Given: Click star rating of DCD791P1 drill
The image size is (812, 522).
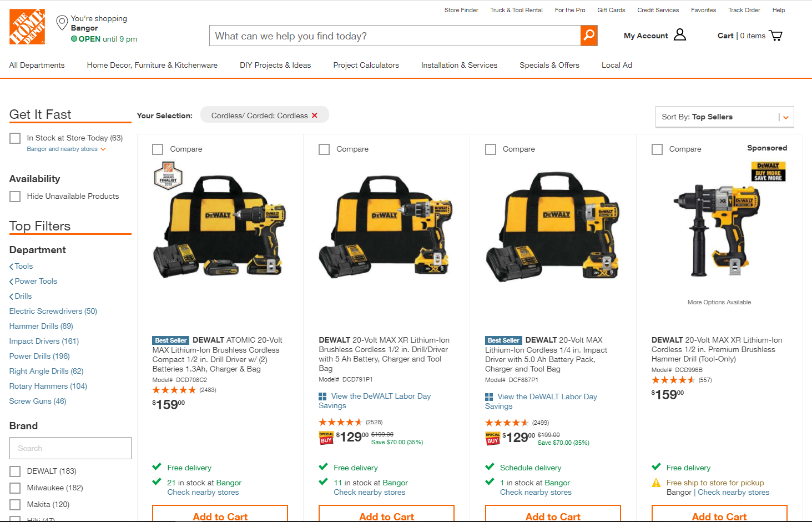Looking at the screenshot, I should coord(340,423).
